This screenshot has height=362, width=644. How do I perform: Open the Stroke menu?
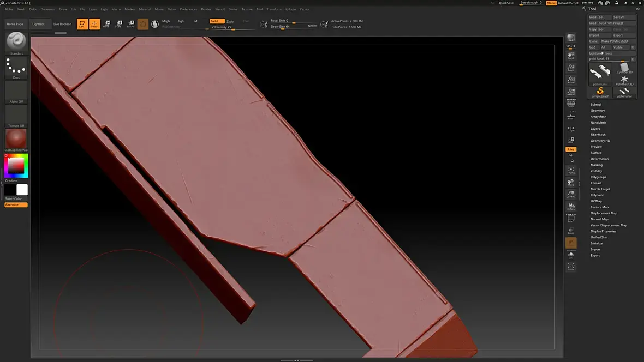233,9
